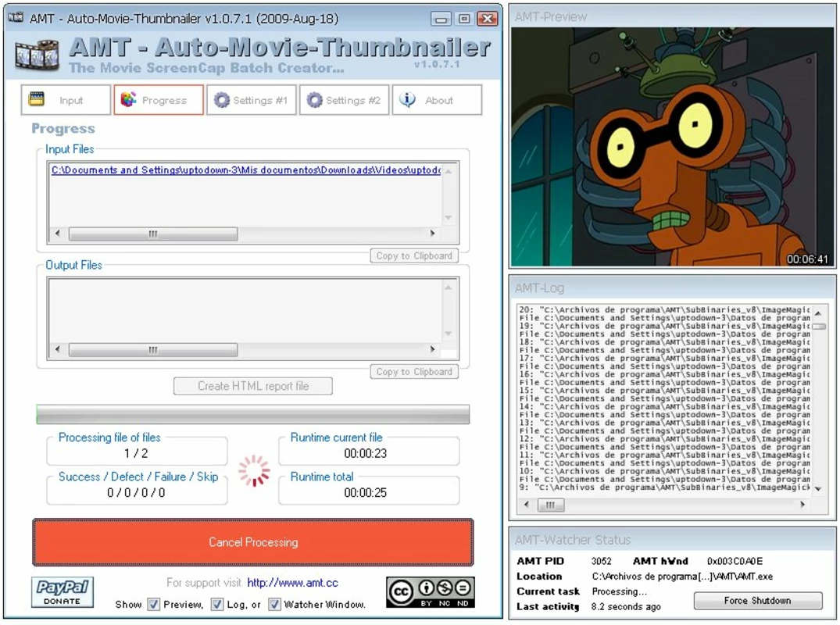Click the AMT title bar app icon
The height and width of the screenshot is (625, 840).
16,18
